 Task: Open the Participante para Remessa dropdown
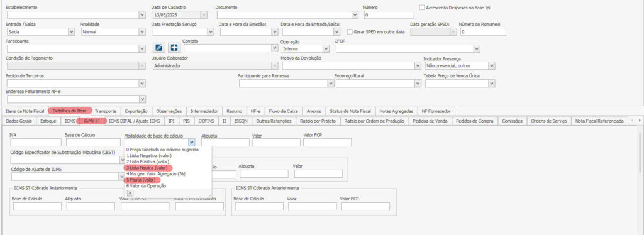(331, 83)
